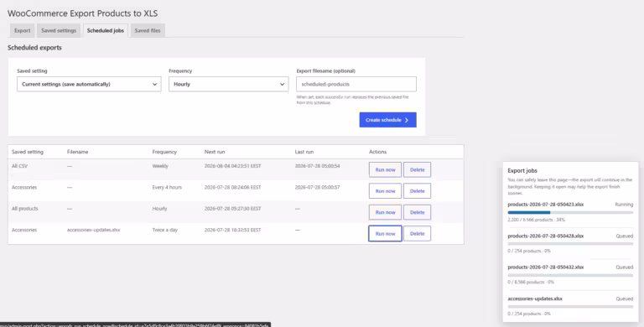Open the Saved settings tab
Screen dimensions: 644x327
point(59,30)
